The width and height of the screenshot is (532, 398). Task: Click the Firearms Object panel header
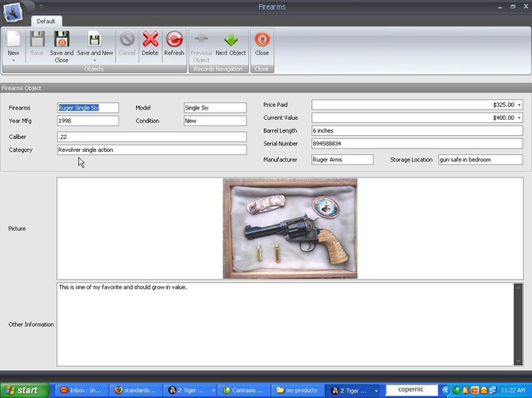coord(266,88)
